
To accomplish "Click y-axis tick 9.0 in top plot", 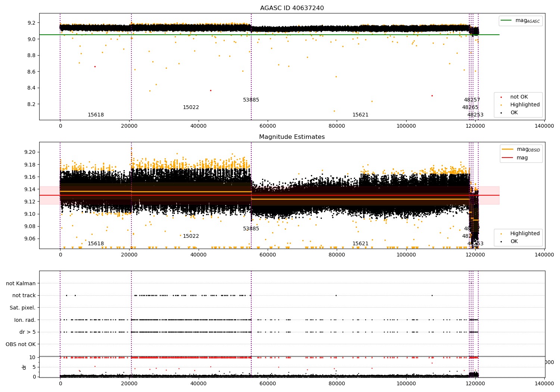I will pos(31,39).
